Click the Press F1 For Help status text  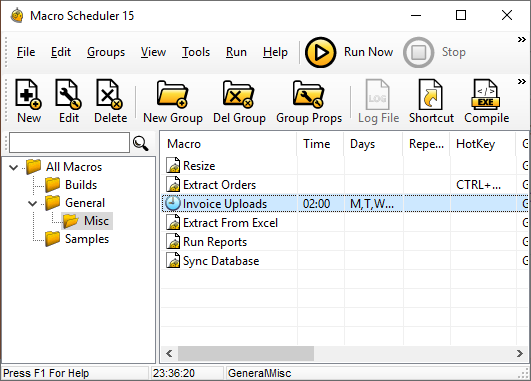46,373
